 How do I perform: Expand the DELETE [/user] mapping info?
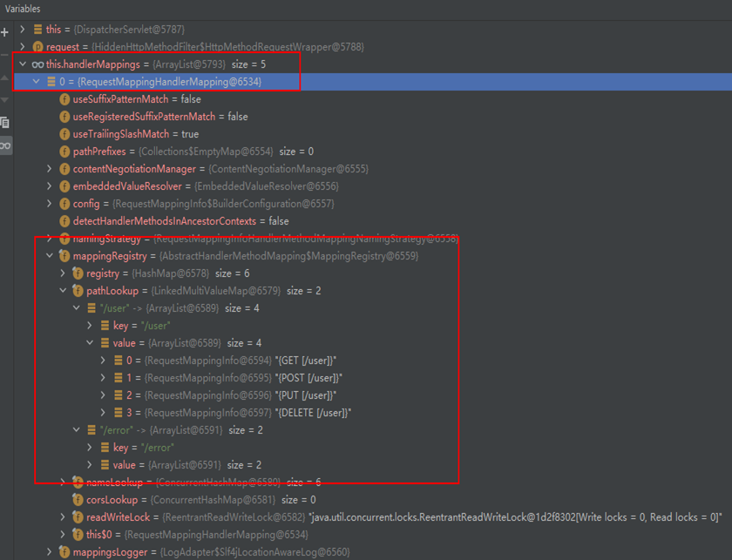pos(104,413)
